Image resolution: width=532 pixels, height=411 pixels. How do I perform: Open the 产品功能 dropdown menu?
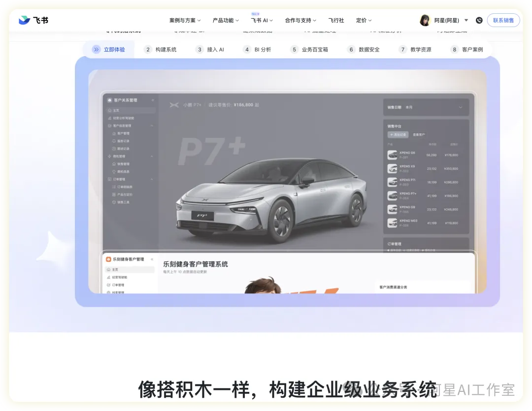point(226,20)
